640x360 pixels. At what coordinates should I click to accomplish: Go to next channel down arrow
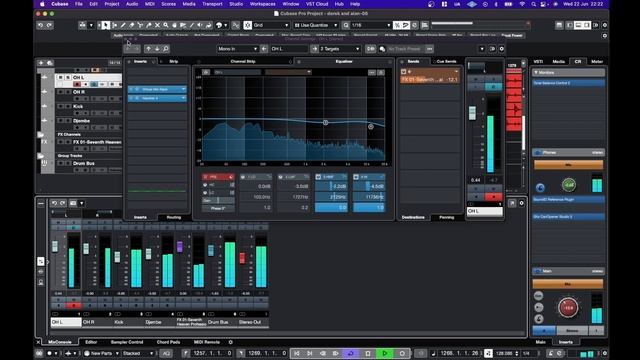point(157,49)
